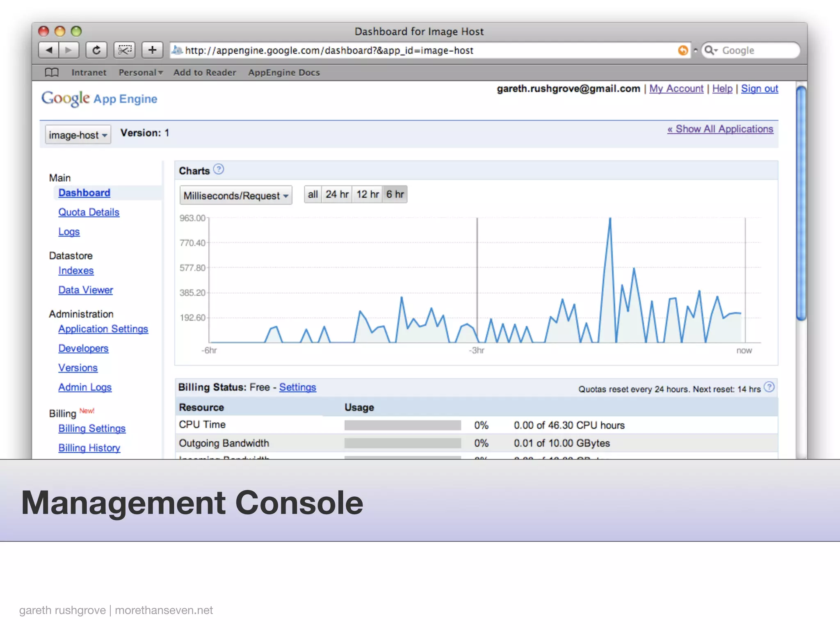
Task: Open the image-host application dropdown
Action: (x=78, y=135)
